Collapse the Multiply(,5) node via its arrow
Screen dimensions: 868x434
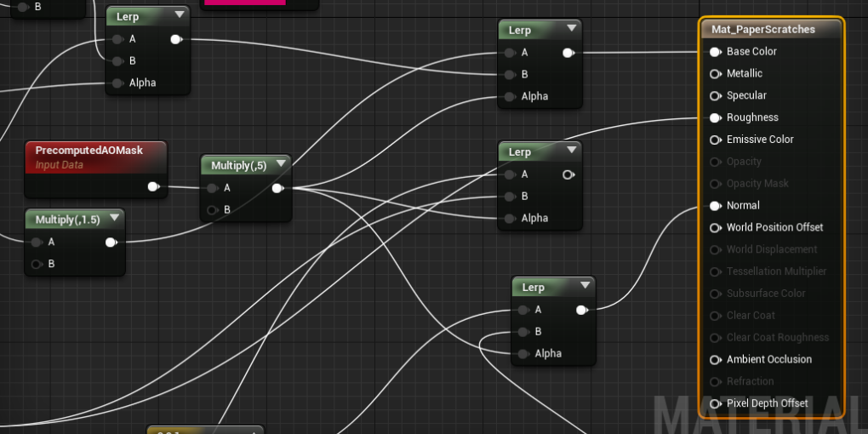[281, 163]
